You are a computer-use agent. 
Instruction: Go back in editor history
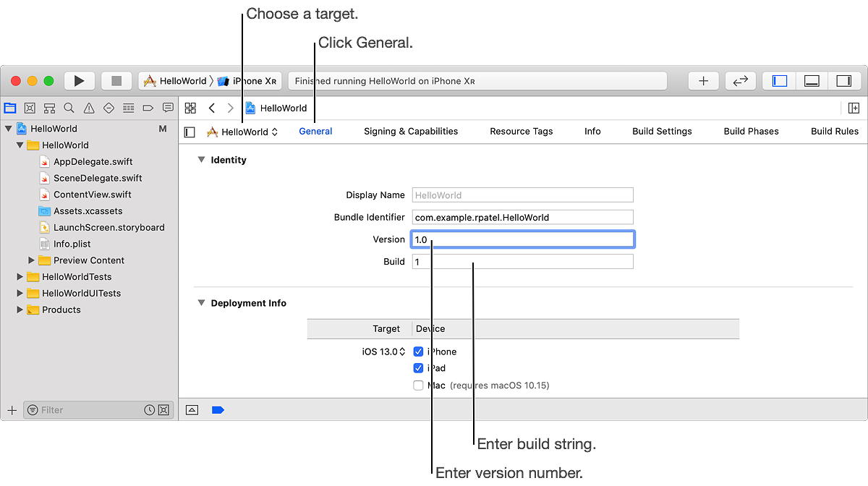point(212,108)
